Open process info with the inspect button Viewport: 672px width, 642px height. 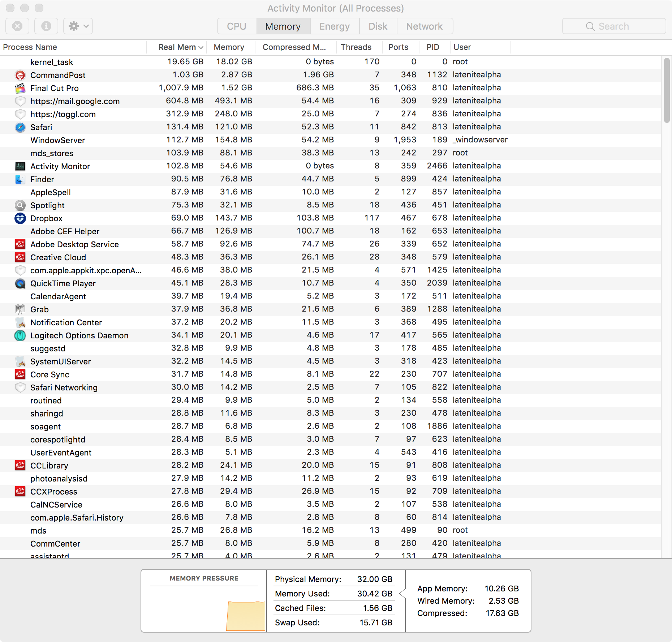pyautogui.click(x=46, y=26)
